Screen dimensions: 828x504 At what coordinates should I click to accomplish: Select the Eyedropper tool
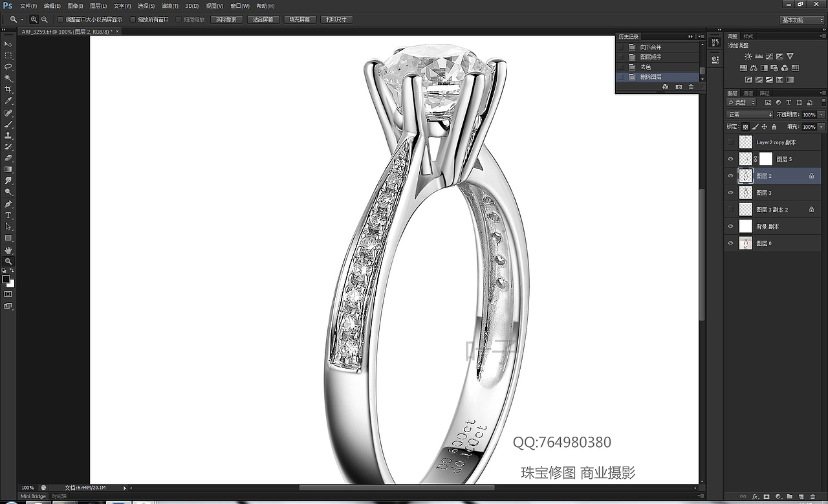tap(8, 101)
